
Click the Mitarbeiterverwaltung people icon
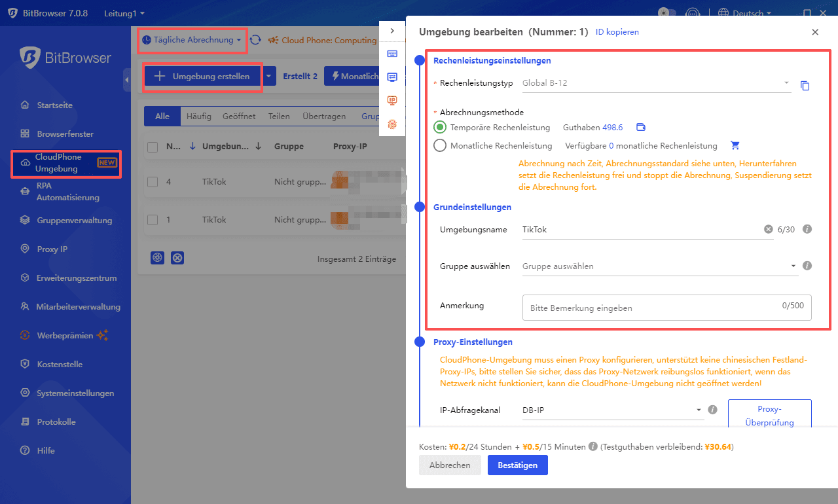[x=25, y=306]
